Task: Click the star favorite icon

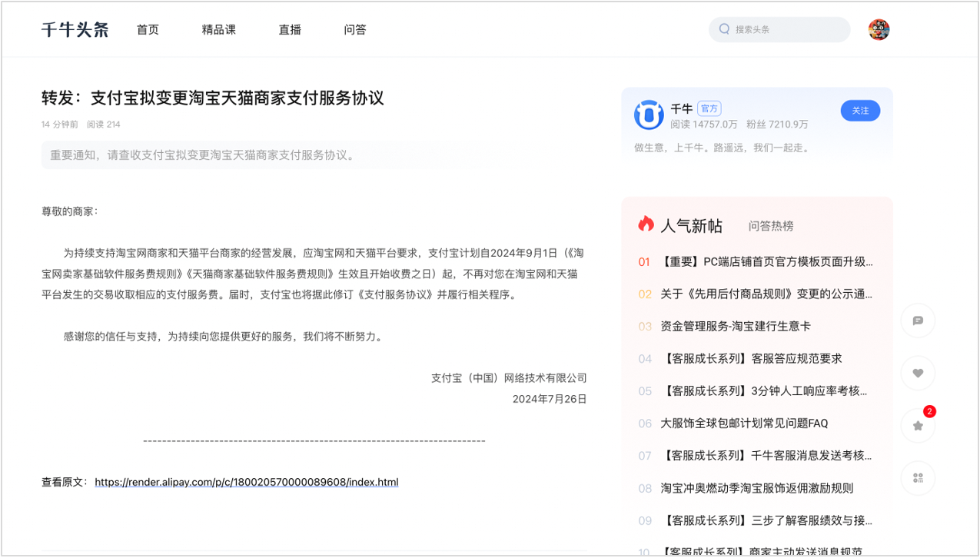Action: tap(918, 426)
